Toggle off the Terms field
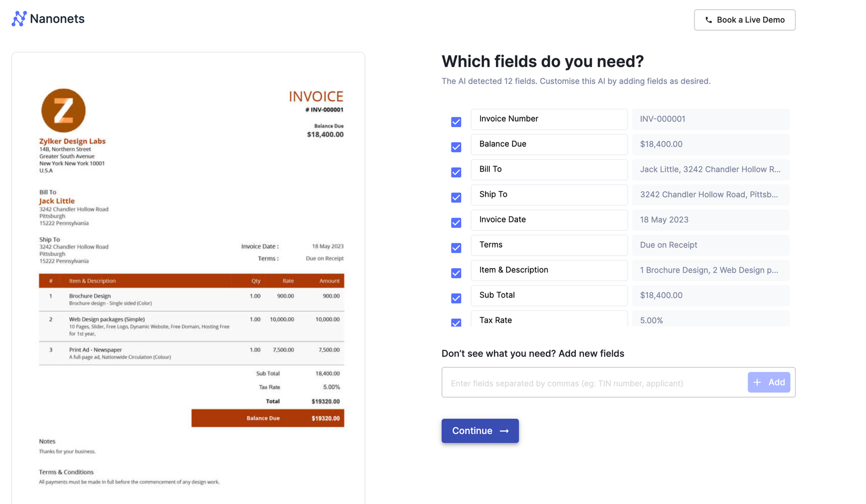The image size is (866, 504). coord(456,248)
